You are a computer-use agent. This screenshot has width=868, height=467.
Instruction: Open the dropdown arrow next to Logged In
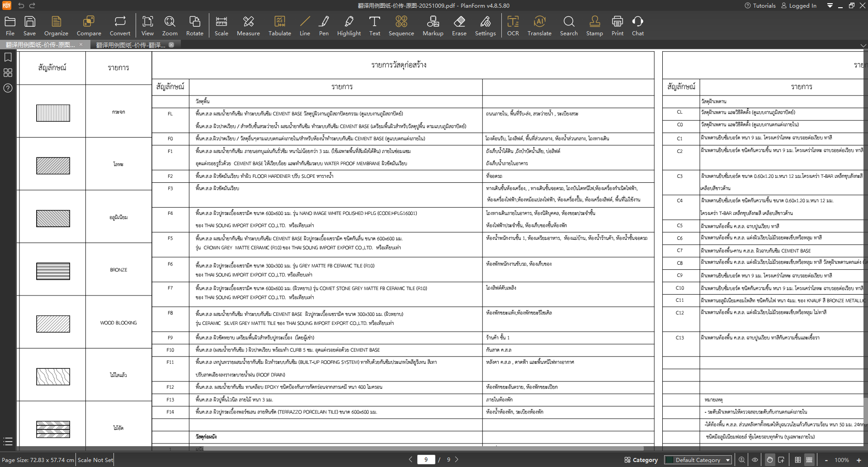coord(830,5)
